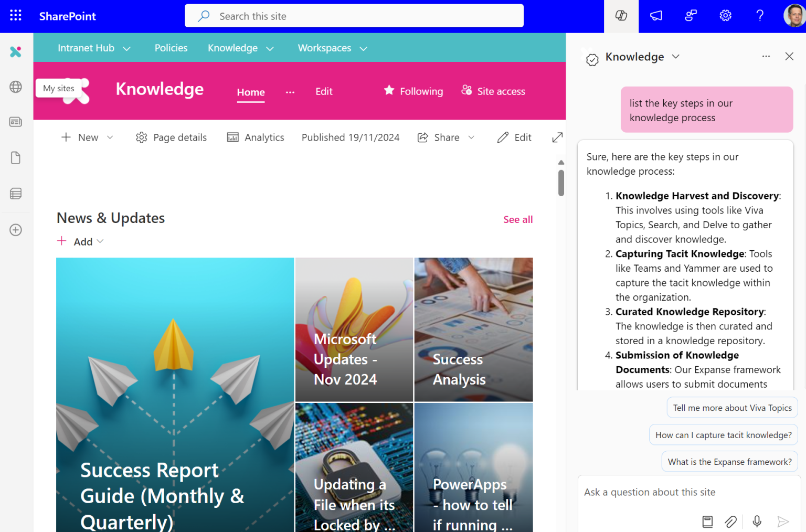
Task: Close the Knowledge Copilot panel
Action: (789, 56)
